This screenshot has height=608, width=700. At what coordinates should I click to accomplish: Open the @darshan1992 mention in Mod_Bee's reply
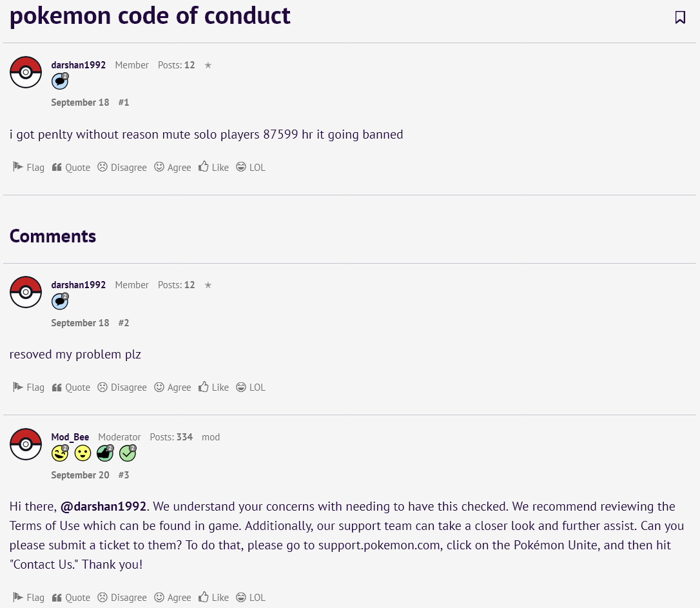coord(103,506)
